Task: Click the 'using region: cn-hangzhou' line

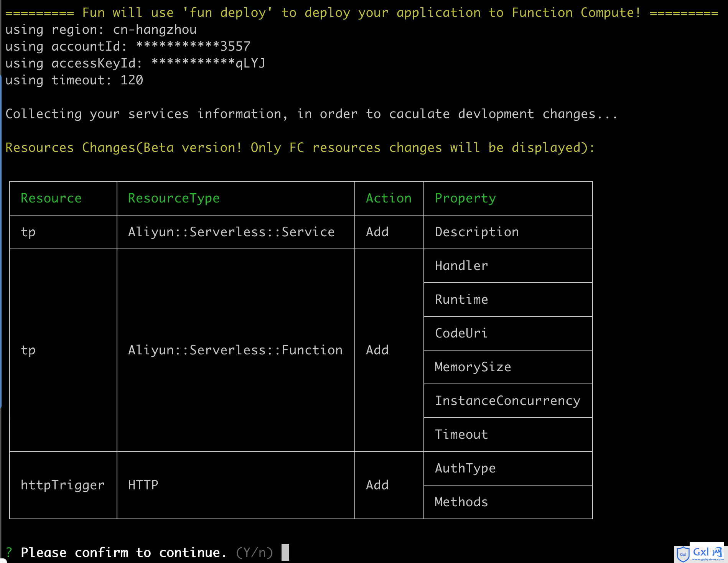Action: point(101,30)
